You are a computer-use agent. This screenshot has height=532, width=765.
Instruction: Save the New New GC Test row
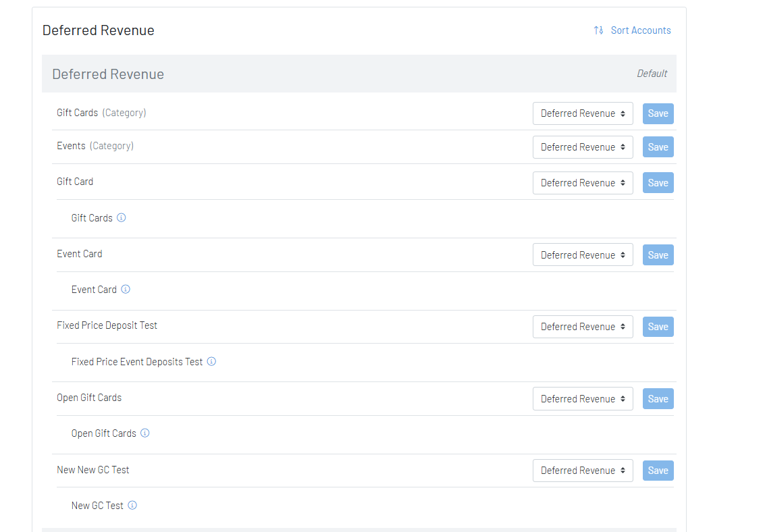tap(658, 471)
